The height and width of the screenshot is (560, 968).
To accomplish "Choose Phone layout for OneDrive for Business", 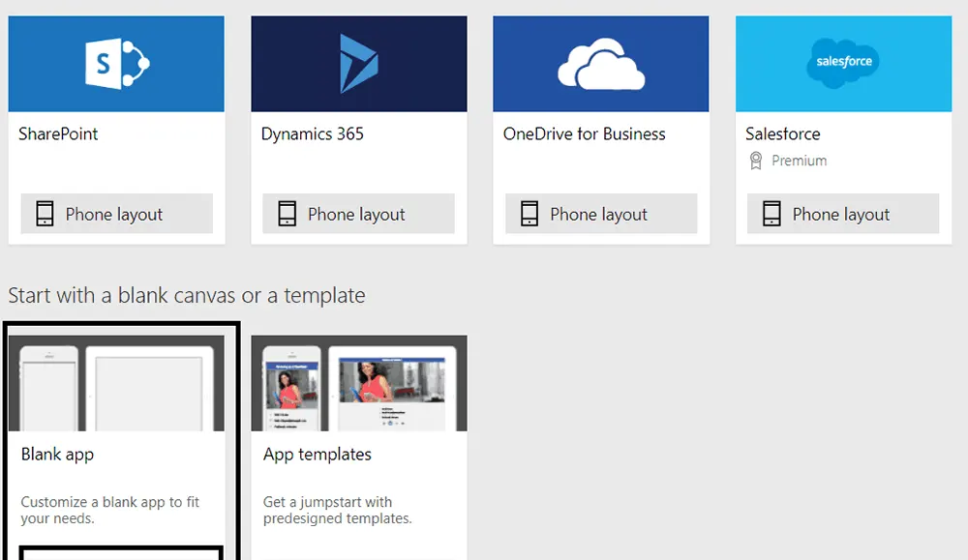I will click(601, 214).
